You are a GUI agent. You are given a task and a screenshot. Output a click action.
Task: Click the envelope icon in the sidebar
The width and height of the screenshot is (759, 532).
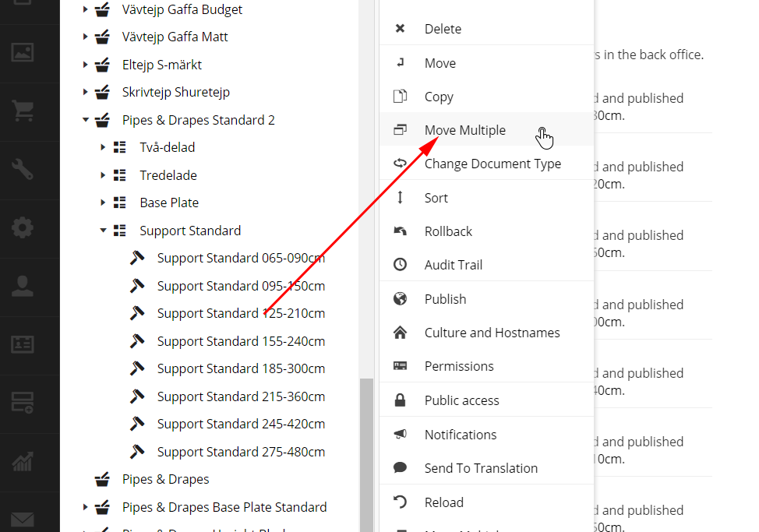point(23,520)
